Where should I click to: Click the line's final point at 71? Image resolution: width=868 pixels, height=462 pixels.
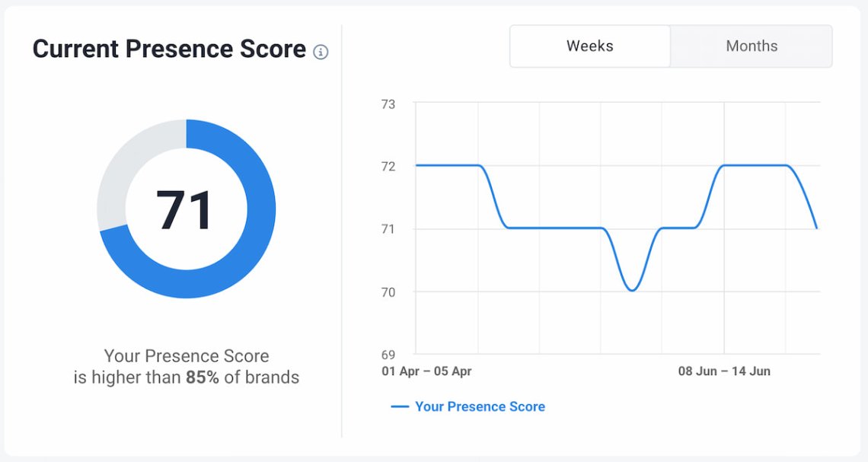[816, 228]
